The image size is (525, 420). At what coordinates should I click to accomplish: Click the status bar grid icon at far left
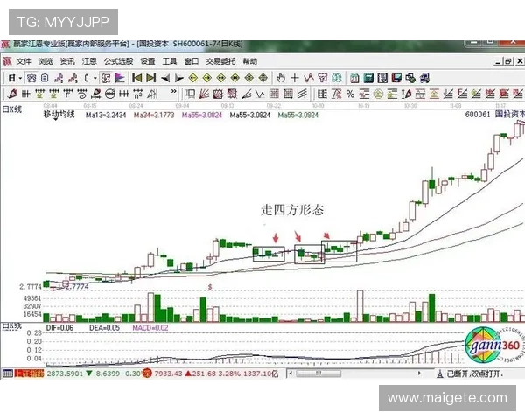click(8, 374)
